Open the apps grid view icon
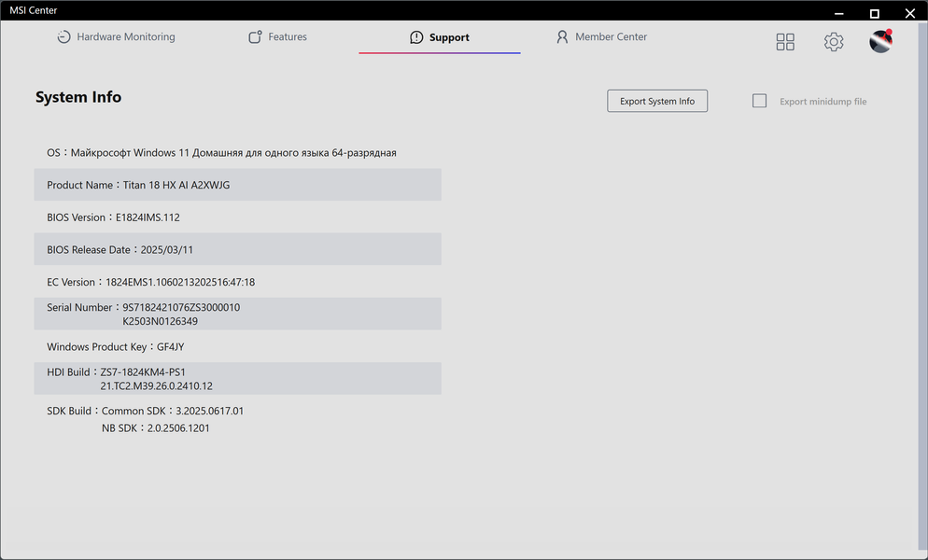This screenshot has width=928, height=560. click(785, 42)
